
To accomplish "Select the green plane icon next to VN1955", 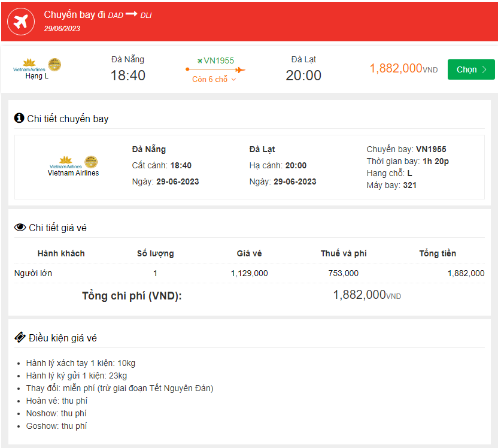I will 200,60.
